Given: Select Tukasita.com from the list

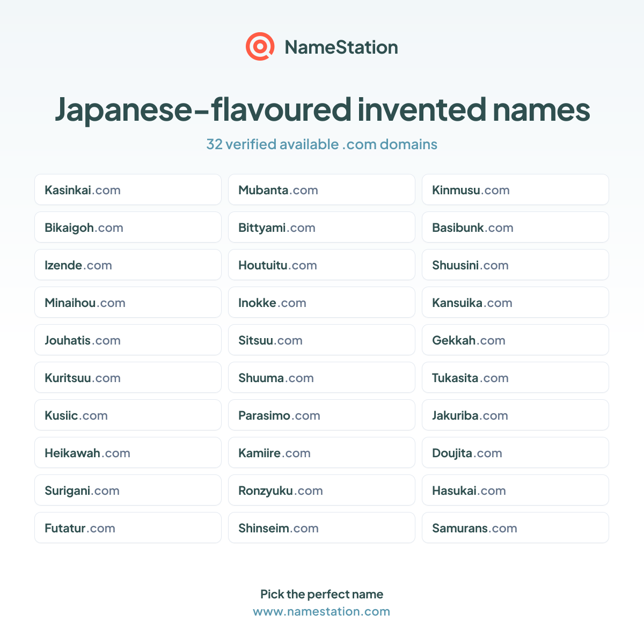Looking at the screenshot, I should tap(516, 377).
